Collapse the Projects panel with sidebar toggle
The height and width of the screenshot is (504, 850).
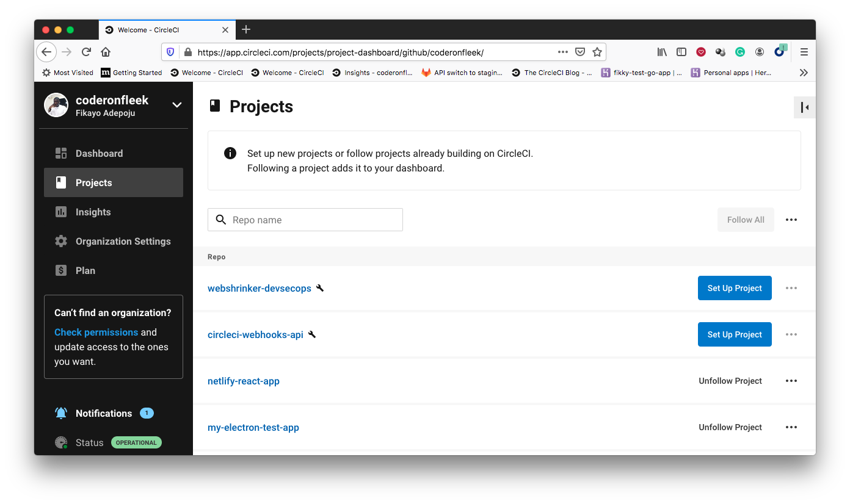(804, 107)
